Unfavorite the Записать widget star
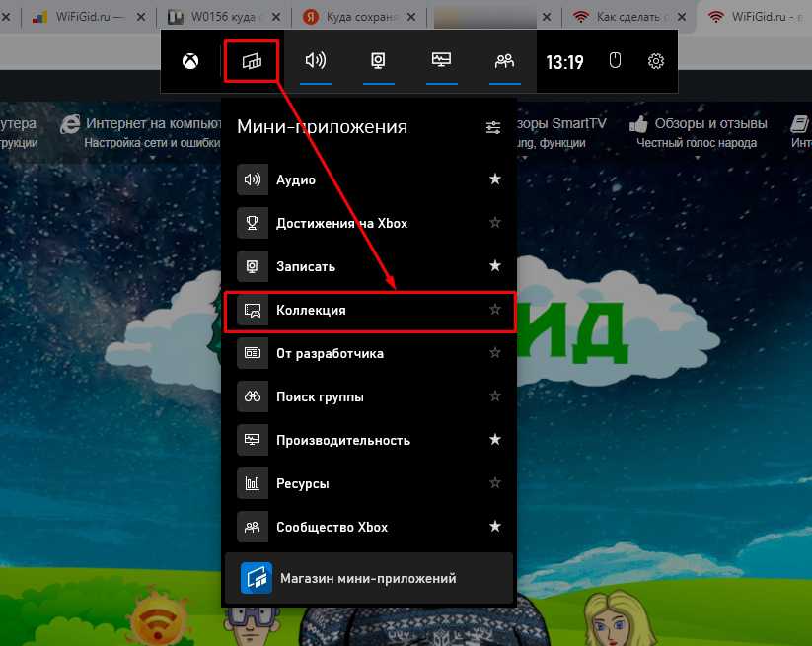Viewport: 812px width, 646px height. point(495,266)
